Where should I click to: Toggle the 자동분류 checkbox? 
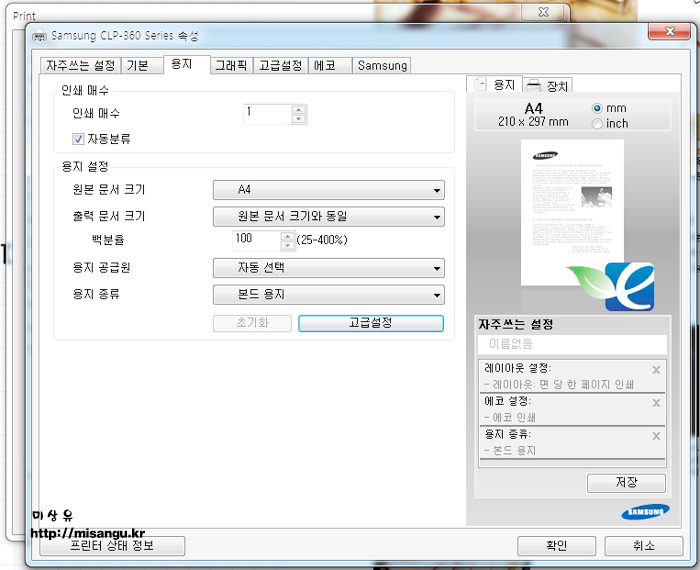pos(78,139)
